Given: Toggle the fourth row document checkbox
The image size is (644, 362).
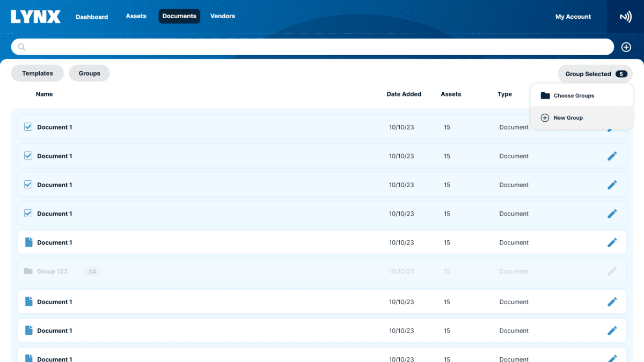Looking at the screenshot, I should 28,213.
